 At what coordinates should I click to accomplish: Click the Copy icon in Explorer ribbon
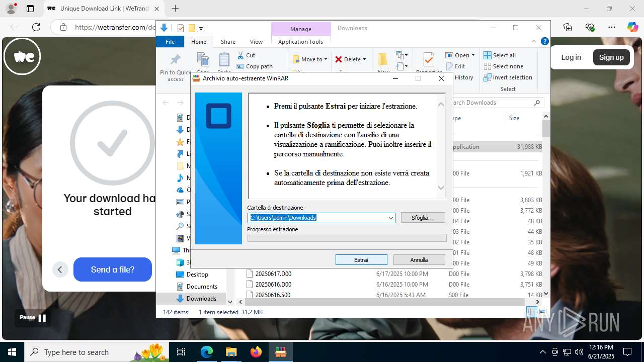pyautogui.click(x=203, y=59)
